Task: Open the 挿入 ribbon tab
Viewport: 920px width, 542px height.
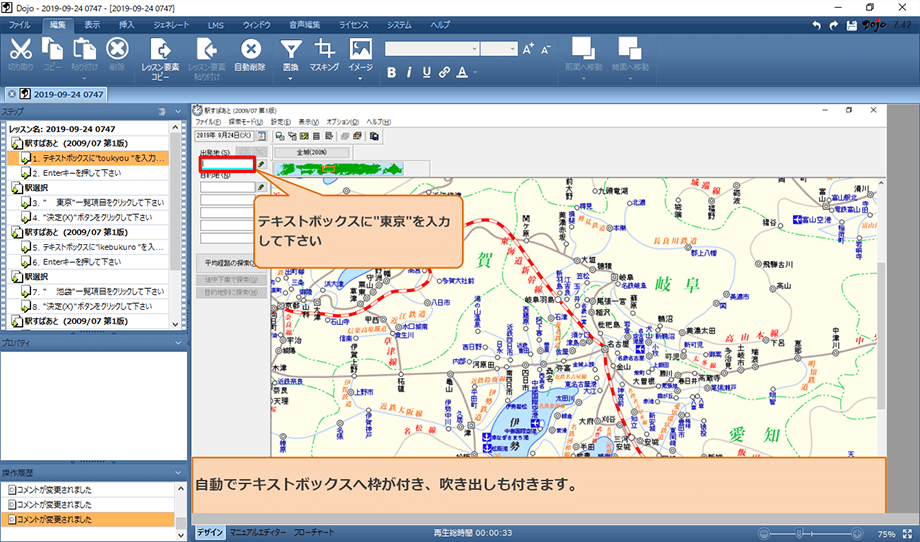Action: 126,23
